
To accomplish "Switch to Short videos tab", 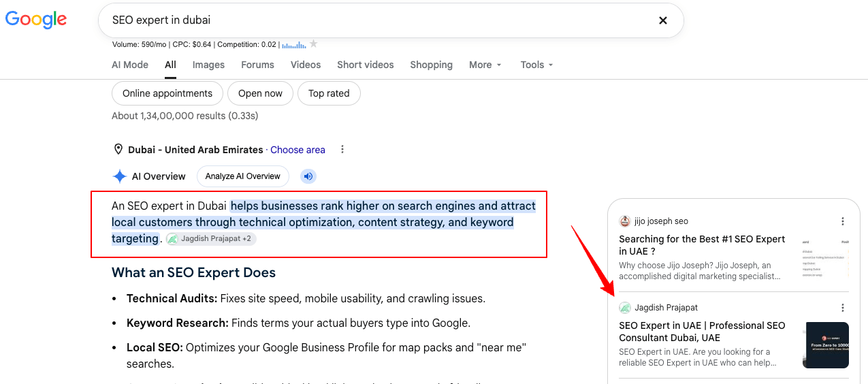I will coord(366,65).
